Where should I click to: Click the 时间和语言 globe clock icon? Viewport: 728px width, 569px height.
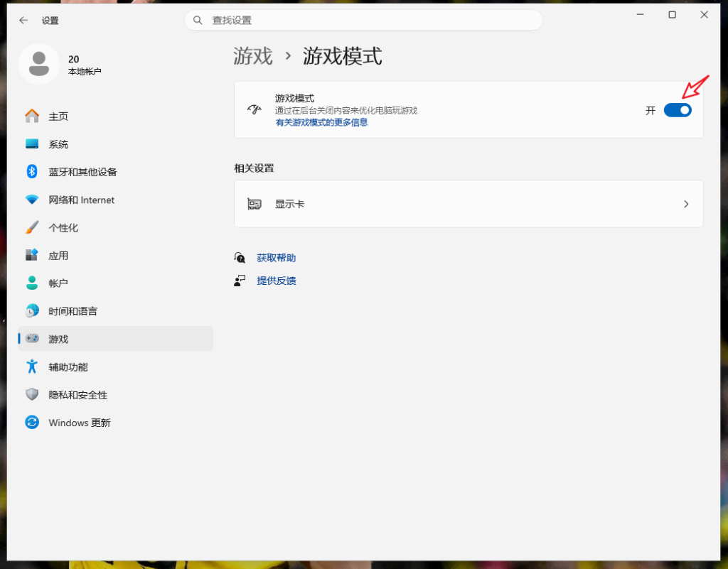pos(32,310)
